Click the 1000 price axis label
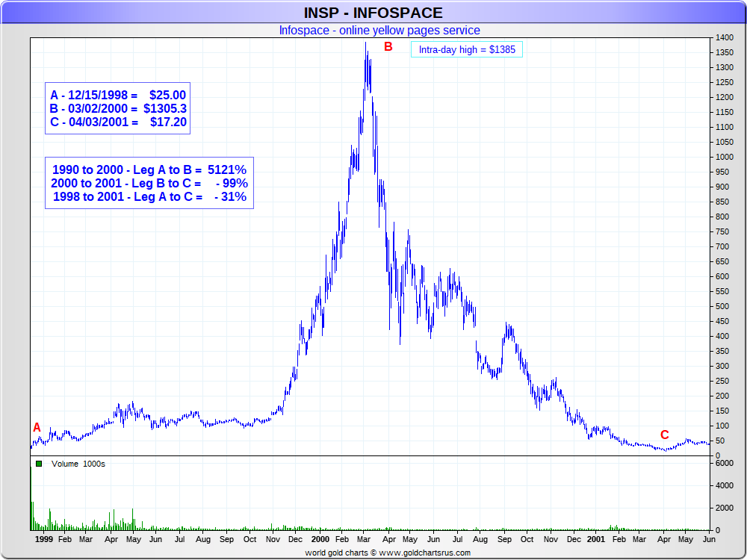 tap(724, 157)
